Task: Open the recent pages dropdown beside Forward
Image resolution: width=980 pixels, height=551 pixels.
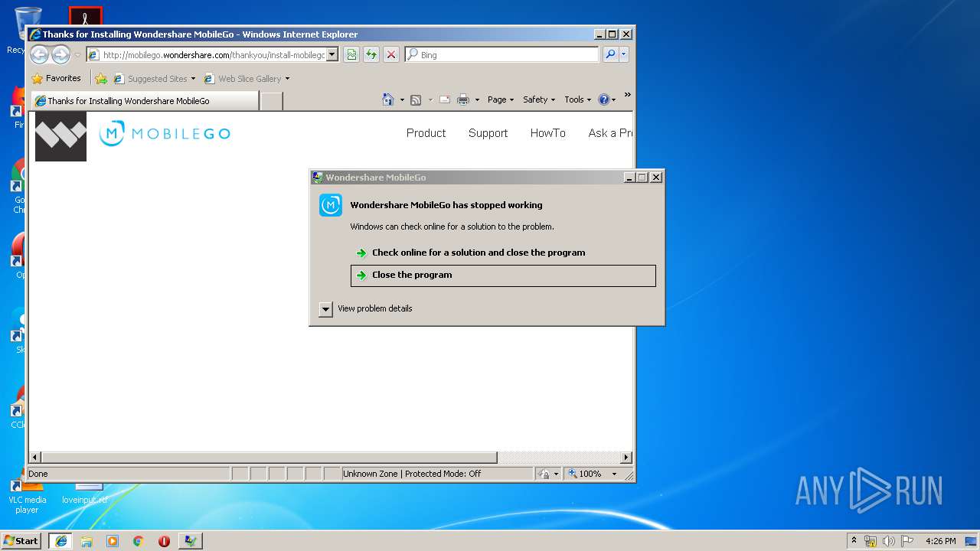Action: tap(77, 55)
